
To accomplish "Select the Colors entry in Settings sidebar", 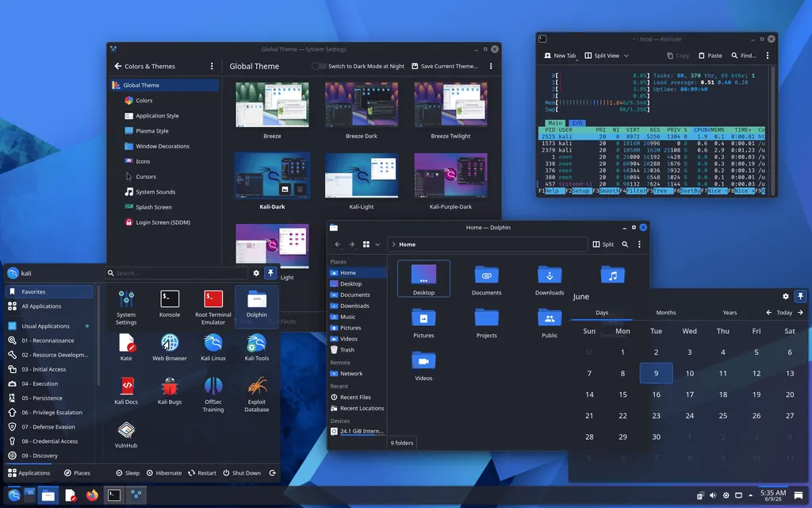I will tap(166, 100).
